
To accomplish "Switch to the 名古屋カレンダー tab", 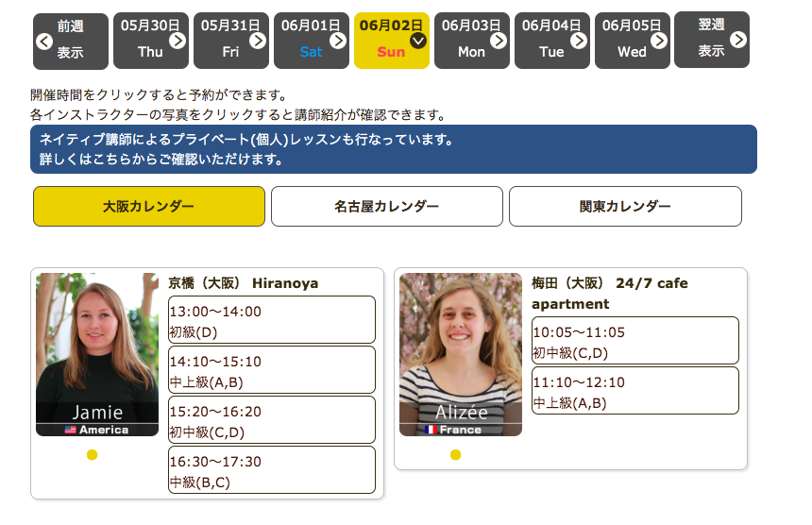I will (x=387, y=206).
